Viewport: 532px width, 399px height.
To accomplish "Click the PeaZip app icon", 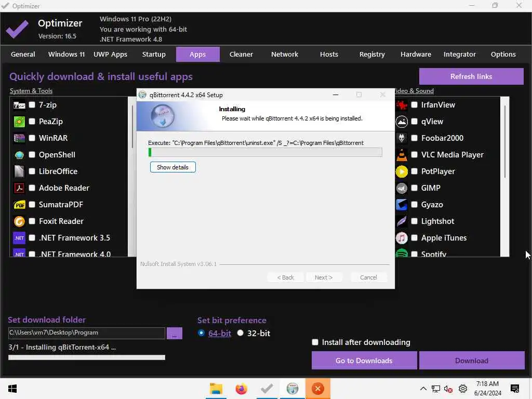I will point(19,122).
